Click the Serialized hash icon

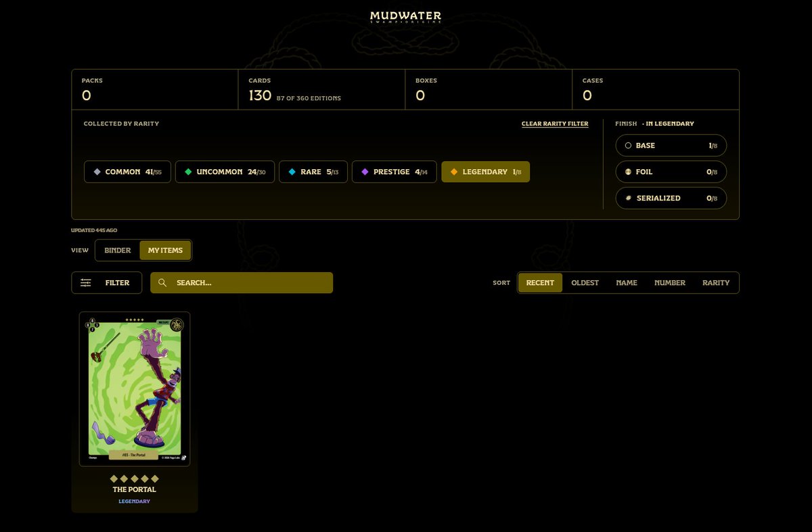[628, 198]
